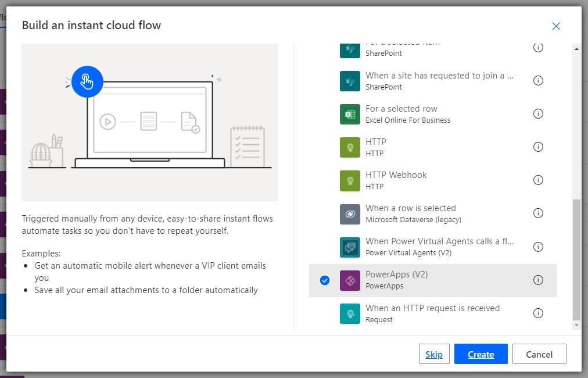
Task: Click the Microsoft Dataverse (legacy) icon
Action: [350, 214]
